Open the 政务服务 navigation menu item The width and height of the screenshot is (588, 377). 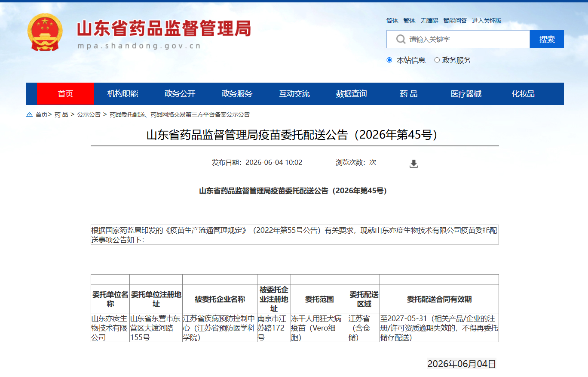(x=237, y=94)
